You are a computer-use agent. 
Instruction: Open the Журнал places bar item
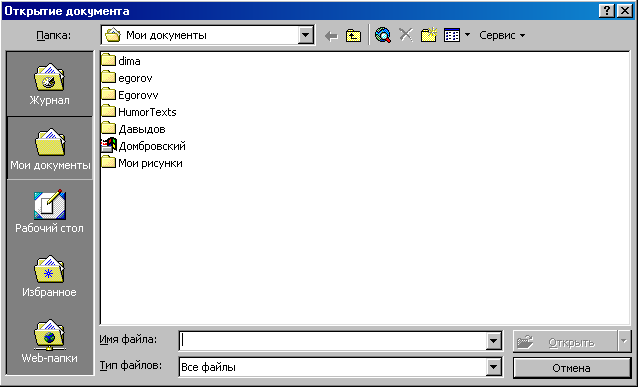49,84
